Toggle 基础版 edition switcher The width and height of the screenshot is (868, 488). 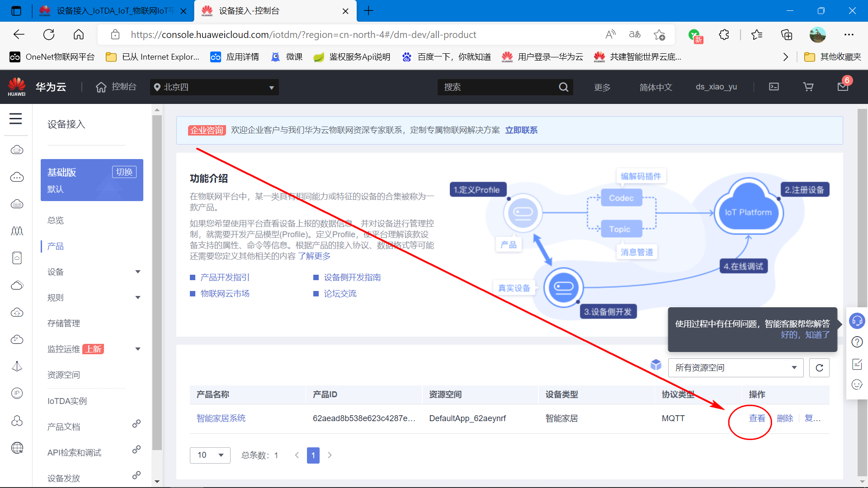tap(123, 172)
